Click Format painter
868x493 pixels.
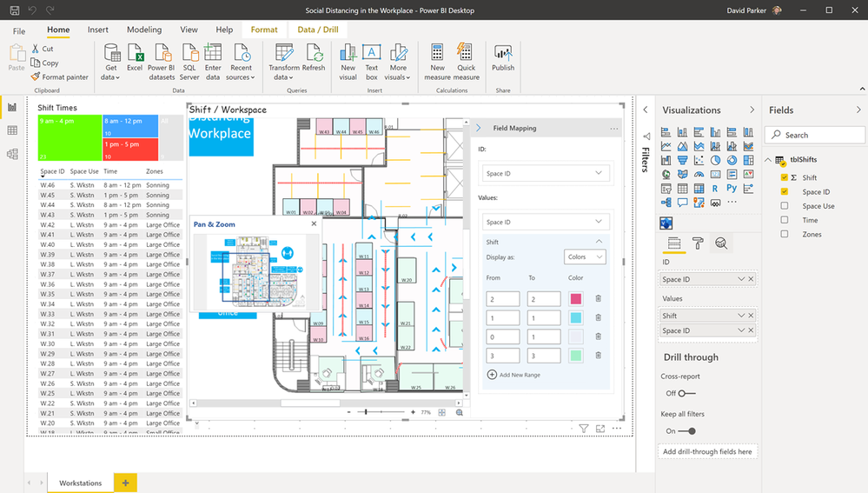tap(60, 77)
